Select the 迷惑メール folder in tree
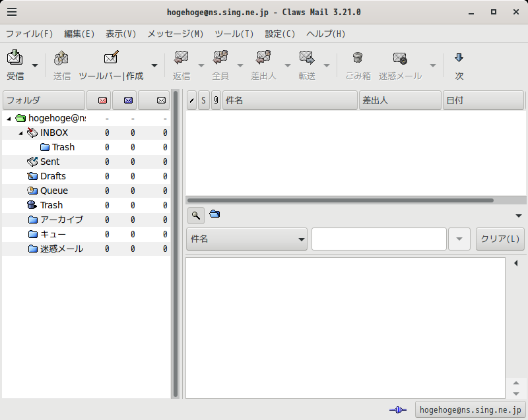 click(61, 249)
